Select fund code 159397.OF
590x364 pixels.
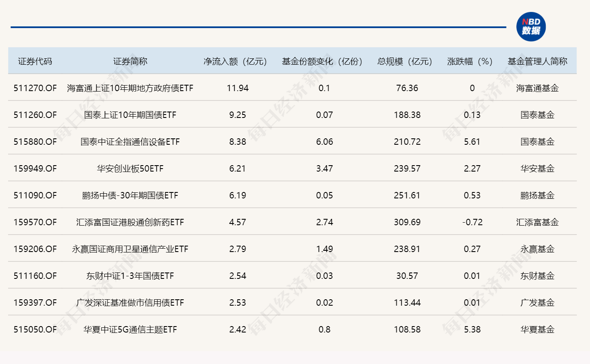35,303
